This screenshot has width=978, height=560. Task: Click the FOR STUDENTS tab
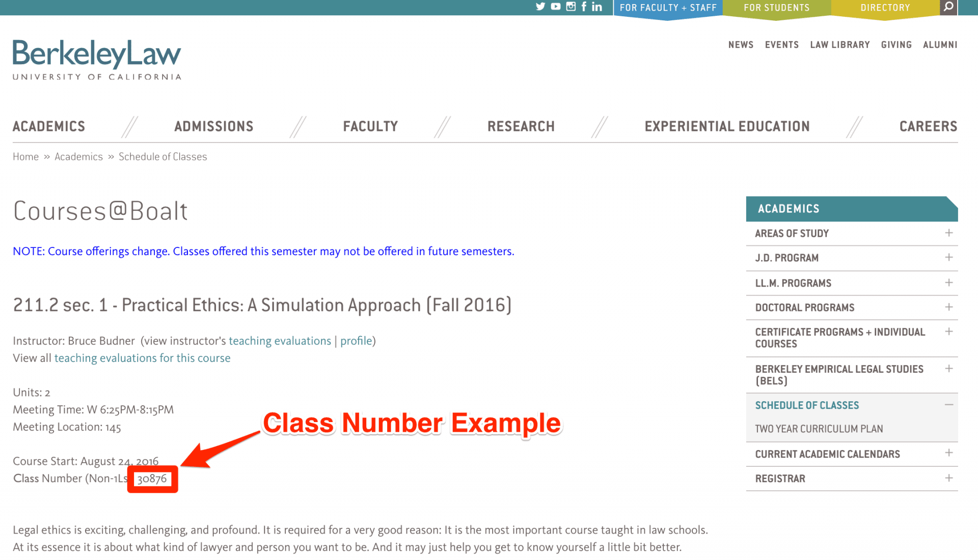click(776, 8)
